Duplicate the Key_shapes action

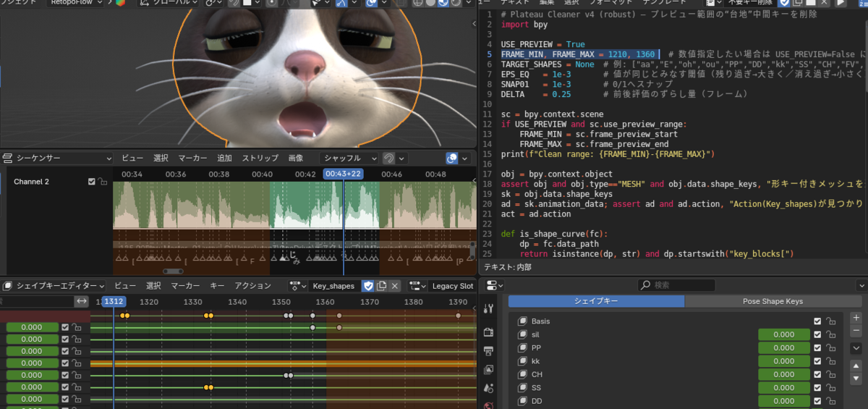pos(382,286)
